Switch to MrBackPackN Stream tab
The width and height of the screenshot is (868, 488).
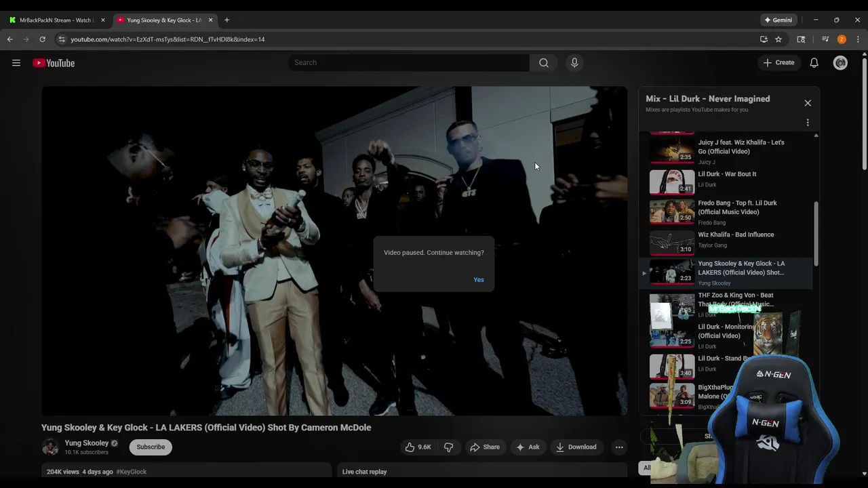click(57, 20)
